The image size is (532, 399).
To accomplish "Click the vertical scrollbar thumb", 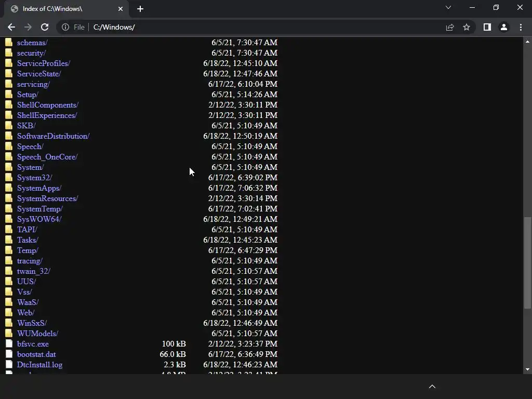I will point(527,263).
